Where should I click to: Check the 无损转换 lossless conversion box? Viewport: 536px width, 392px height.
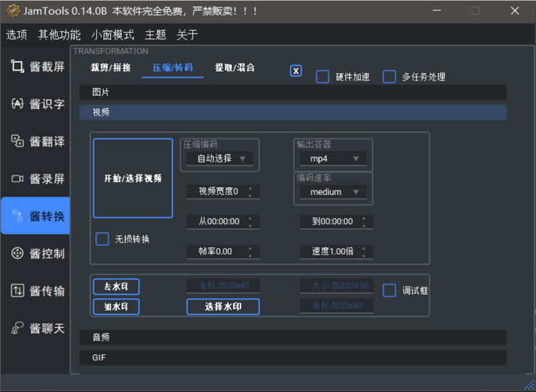[102, 239]
